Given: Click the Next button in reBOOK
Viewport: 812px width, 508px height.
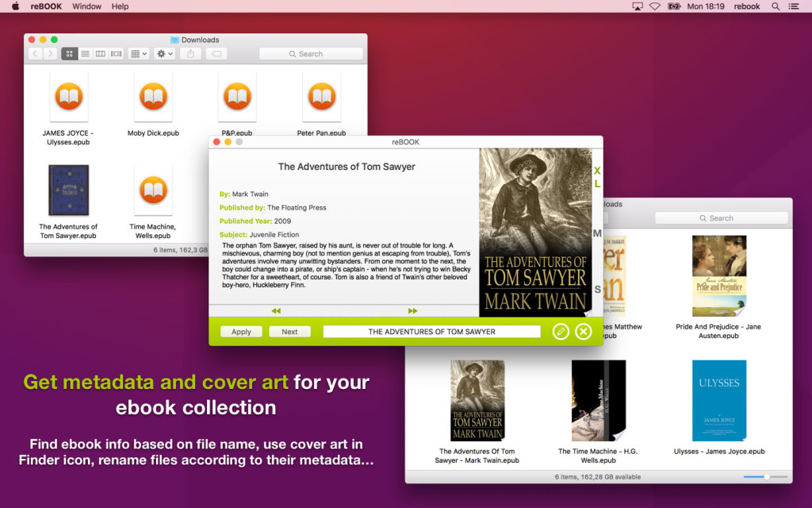Looking at the screenshot, I should click(289, 332).
